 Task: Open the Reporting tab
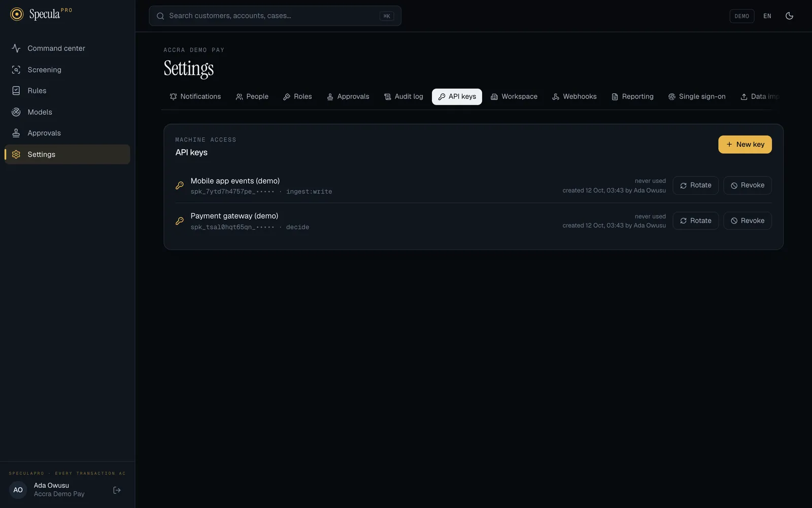click(x=632, y=97)
